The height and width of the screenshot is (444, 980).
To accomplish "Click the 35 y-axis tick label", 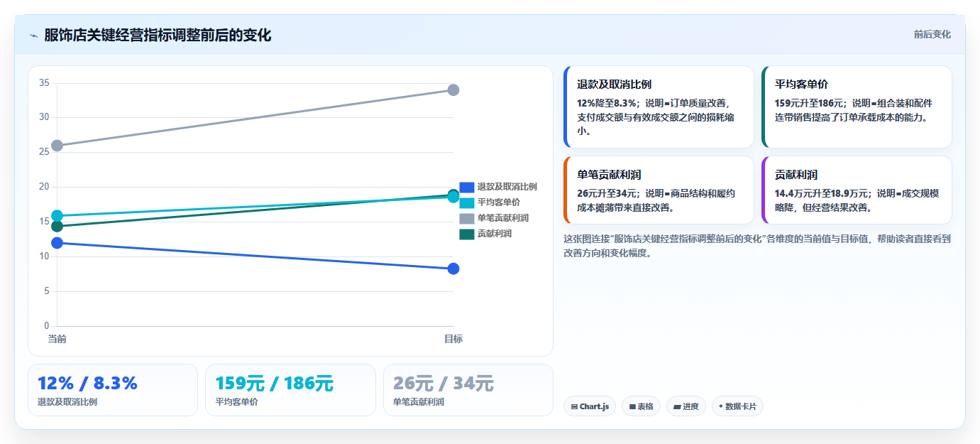I will (44, 83).
